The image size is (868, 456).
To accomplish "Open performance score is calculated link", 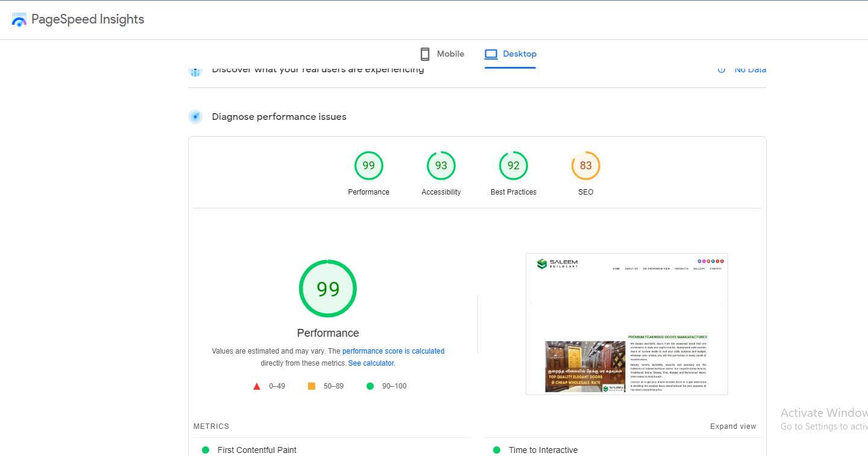I will click(394, 351).
